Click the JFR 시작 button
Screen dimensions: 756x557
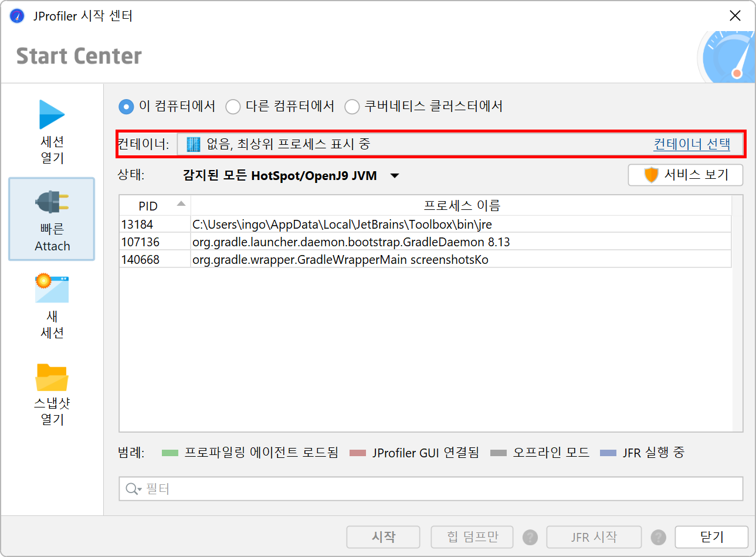tap(594, 537)
